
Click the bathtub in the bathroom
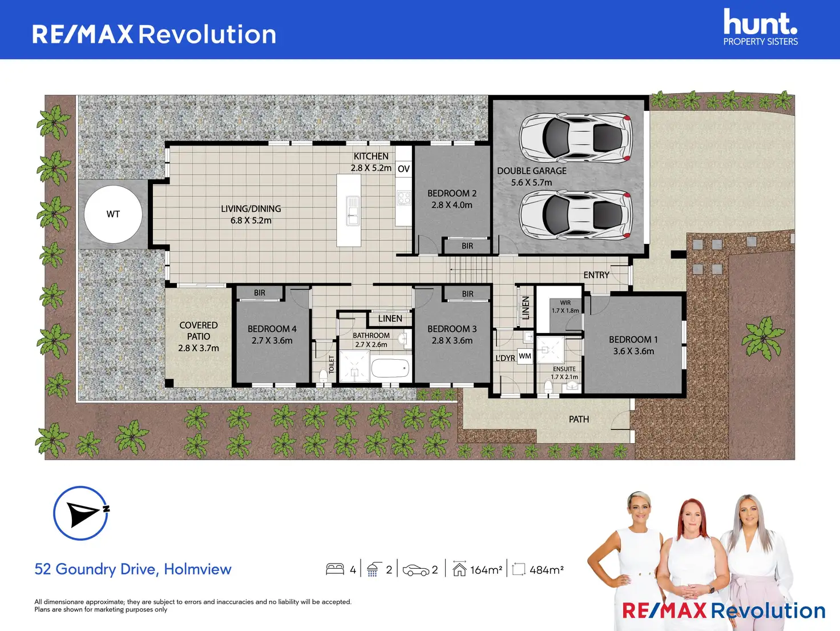390,368
